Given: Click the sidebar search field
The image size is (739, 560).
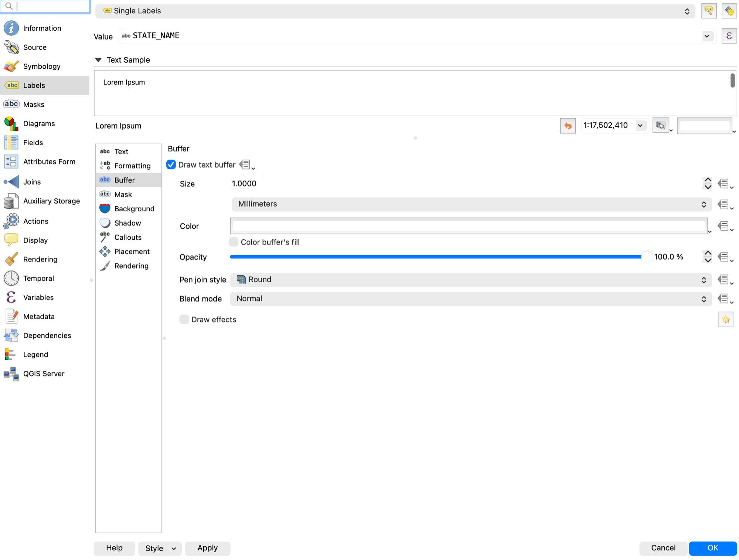Looking at the screenshot, I should click(45, 6).
